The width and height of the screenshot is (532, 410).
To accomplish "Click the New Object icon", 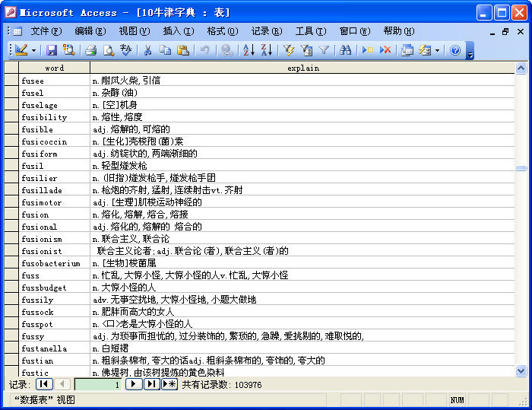I will 425,50.
